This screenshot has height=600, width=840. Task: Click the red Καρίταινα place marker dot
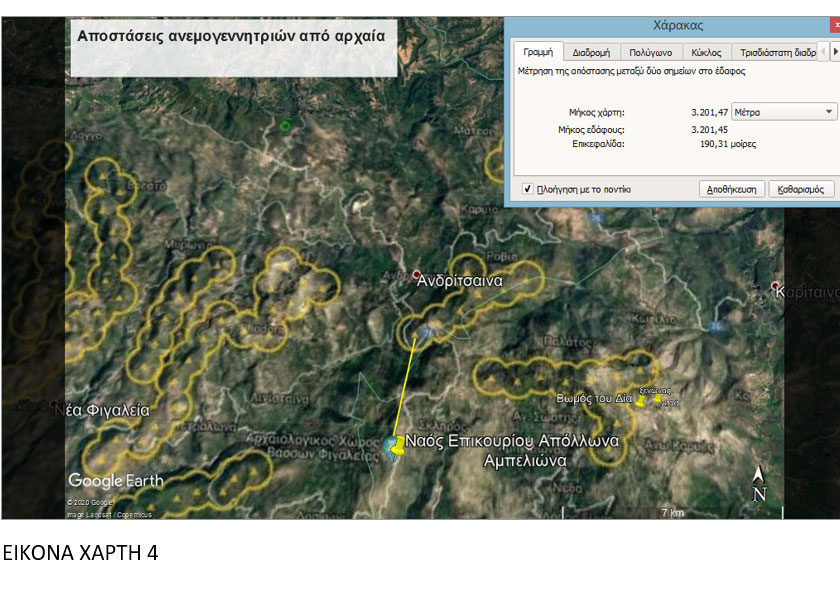point(777,288)
